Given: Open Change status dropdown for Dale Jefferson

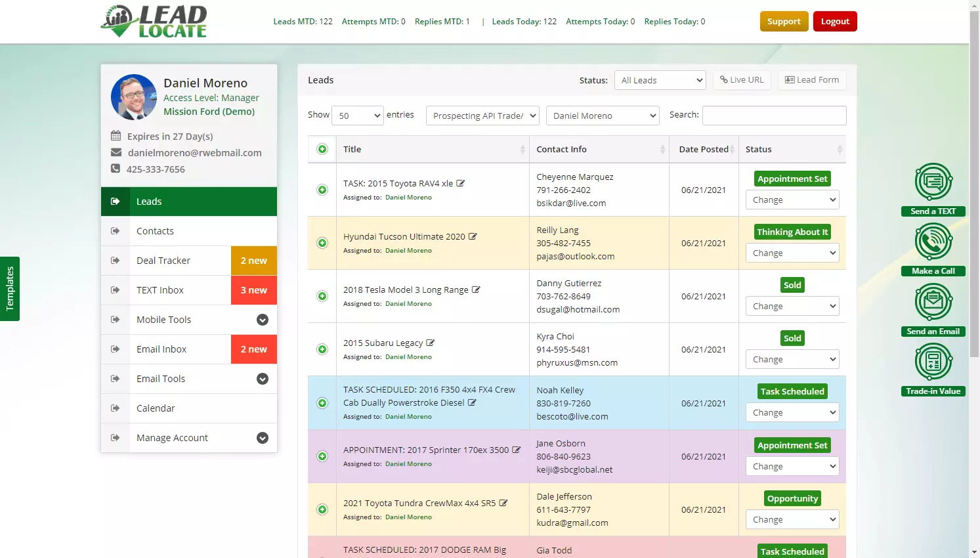Looking at the screenshot, I should [x=792, y=519].
